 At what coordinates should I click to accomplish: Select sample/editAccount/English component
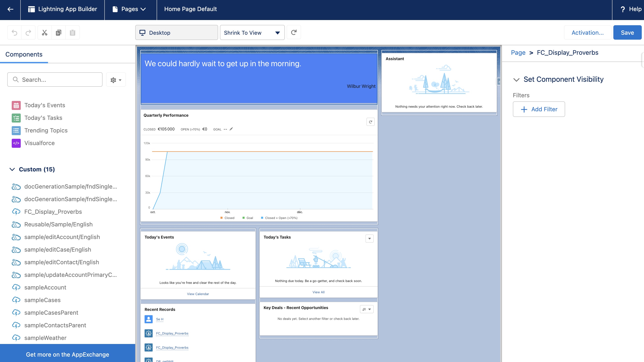click(56, 237)
